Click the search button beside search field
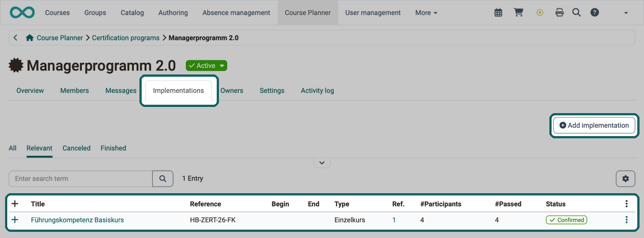Screen dimensions: 644x238 pyautogui.click(x=163, y=179)
